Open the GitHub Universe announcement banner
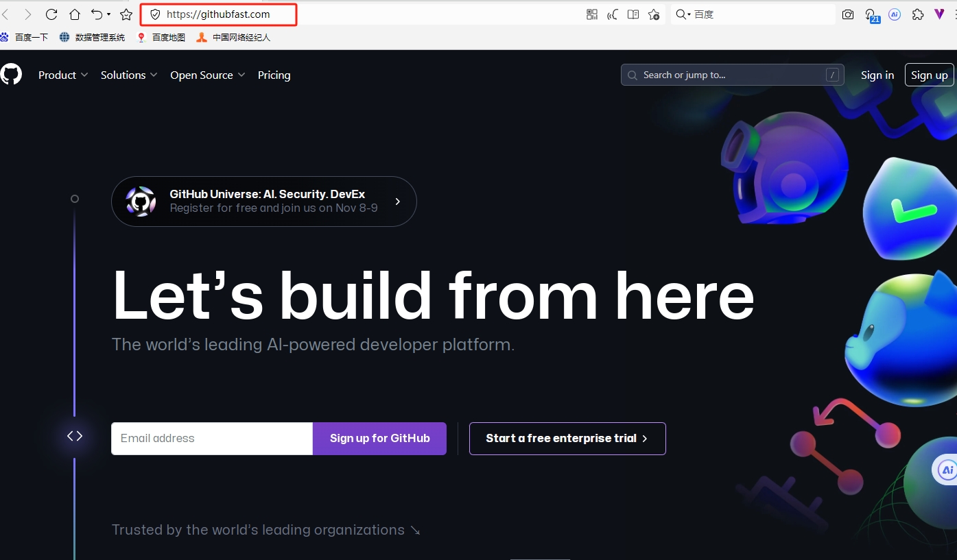 click(264, 202)
